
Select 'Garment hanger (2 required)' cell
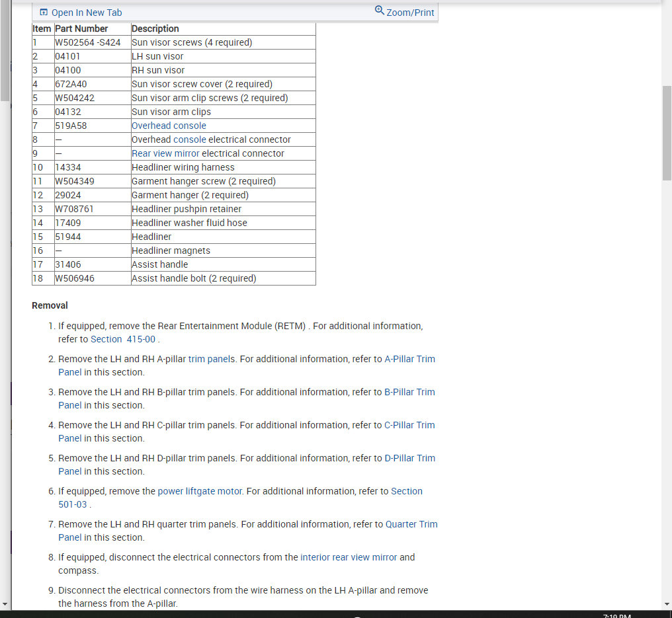tap(224, 195)
